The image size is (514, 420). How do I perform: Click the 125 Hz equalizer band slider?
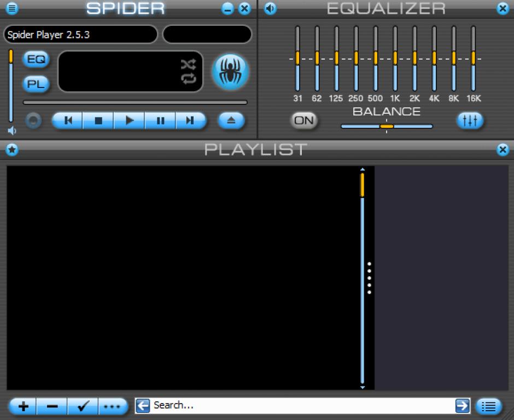[336, 59]
